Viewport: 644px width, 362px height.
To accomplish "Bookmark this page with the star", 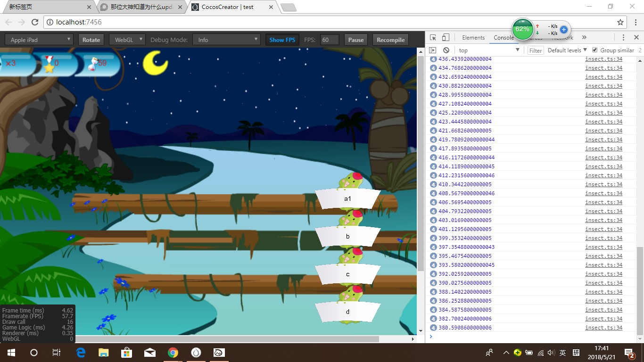I will (x=620, y=22).
